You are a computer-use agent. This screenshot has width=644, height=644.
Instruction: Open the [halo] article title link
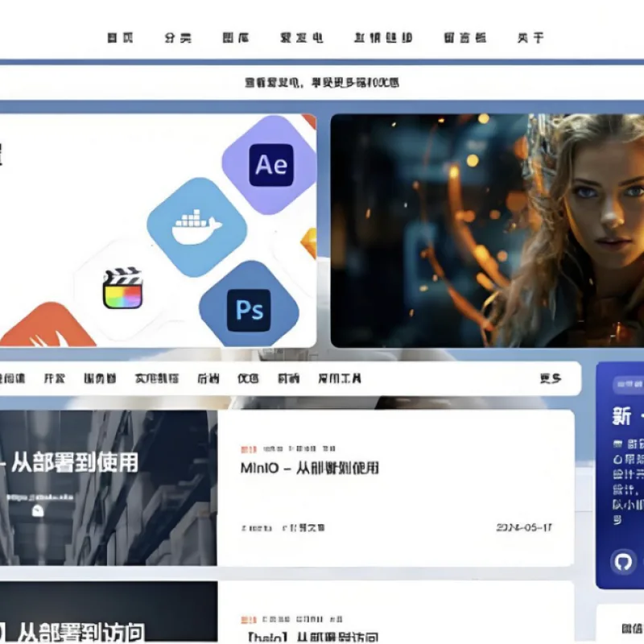click(x=313, y=637)
